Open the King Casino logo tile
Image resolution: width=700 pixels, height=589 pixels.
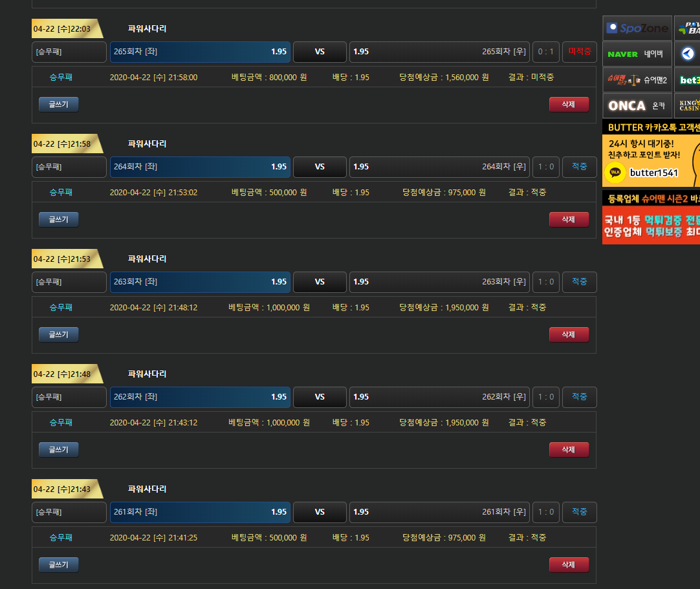point(687,106)
